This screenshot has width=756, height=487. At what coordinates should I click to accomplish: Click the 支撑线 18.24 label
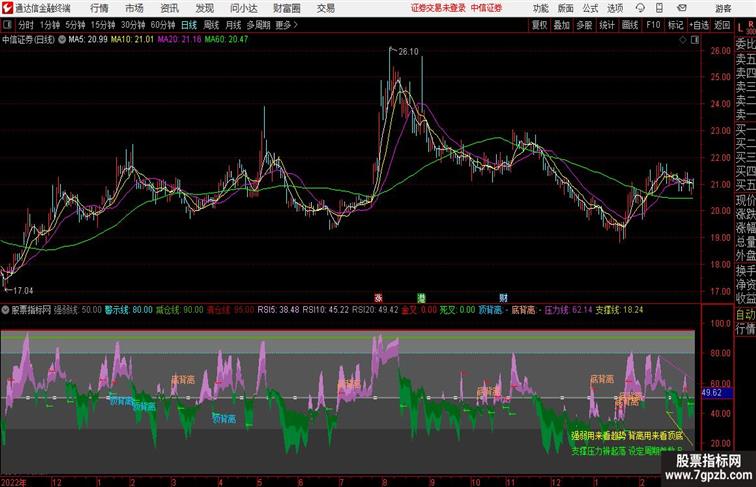pyautogui.click(x=620, y=310)
